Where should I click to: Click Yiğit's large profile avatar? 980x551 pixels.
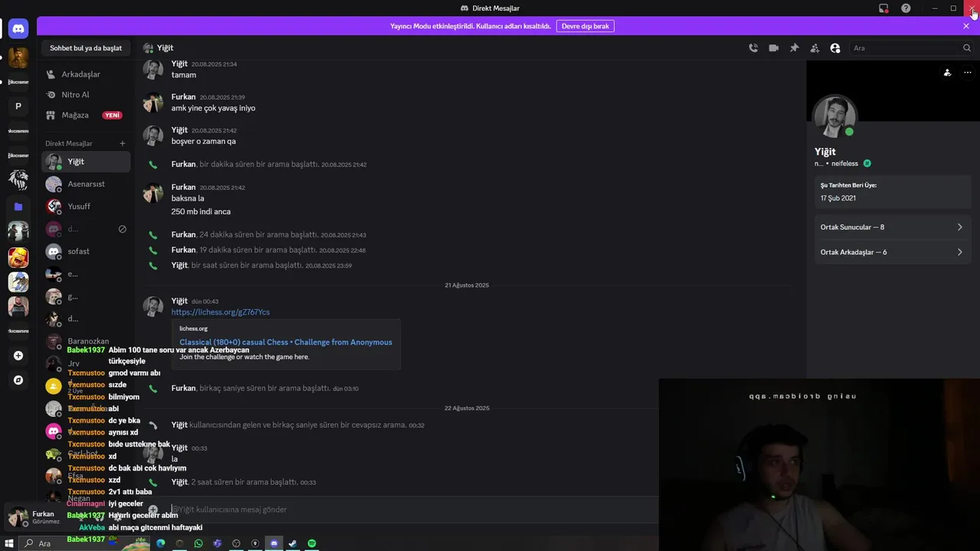tap(835, 117)
